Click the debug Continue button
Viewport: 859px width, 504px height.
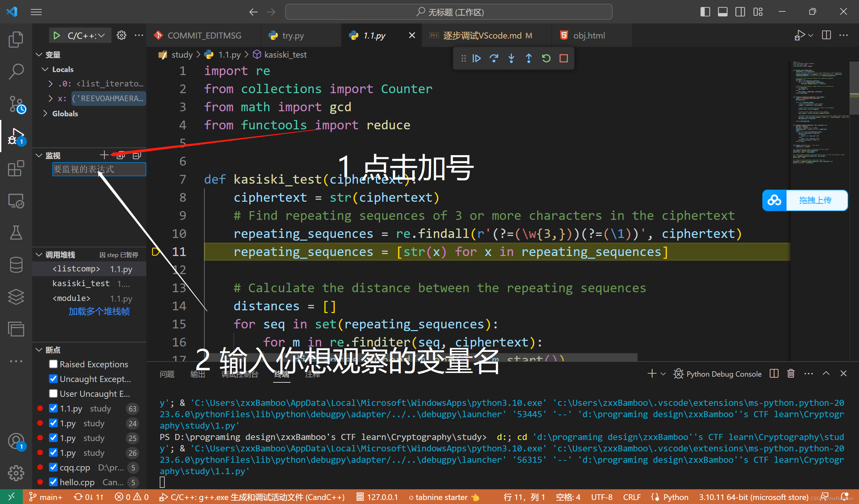click(476, 59)
